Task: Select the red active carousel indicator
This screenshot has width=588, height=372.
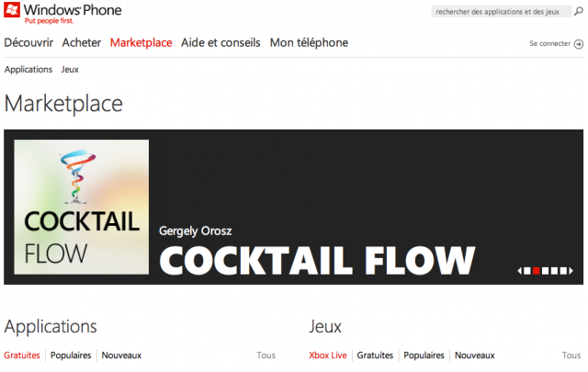Action: click(537, 271)
